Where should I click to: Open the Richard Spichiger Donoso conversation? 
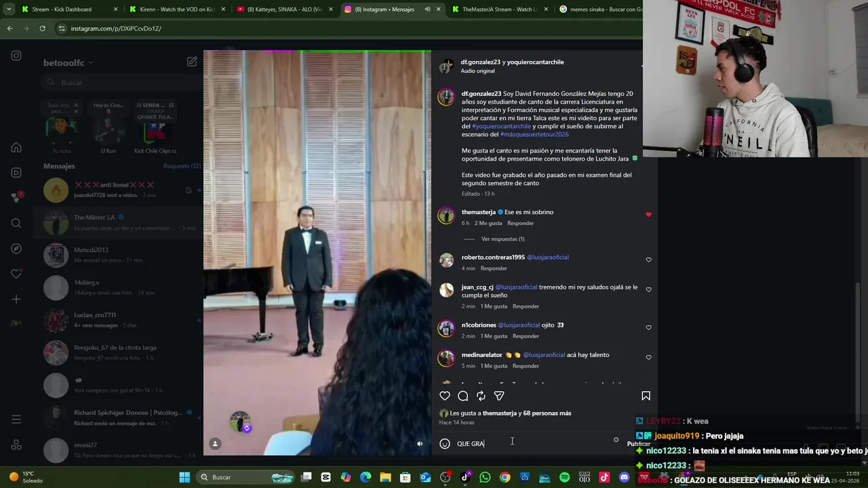click(122, 418)
